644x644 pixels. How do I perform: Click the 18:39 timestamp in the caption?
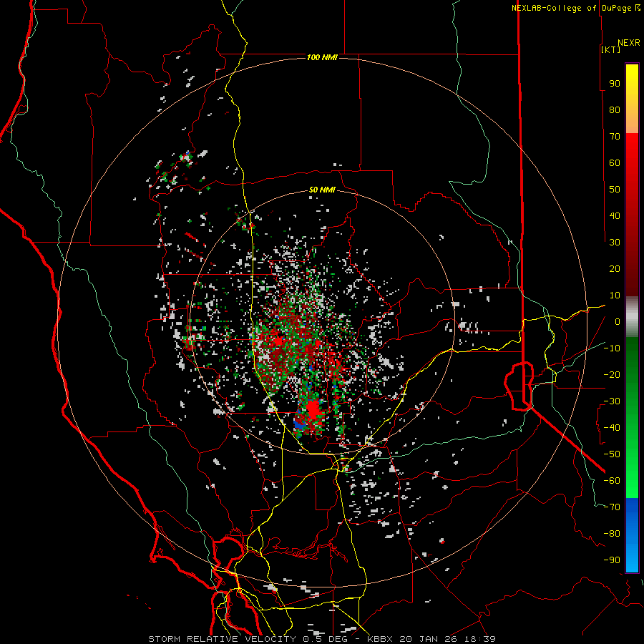point(480,639)
